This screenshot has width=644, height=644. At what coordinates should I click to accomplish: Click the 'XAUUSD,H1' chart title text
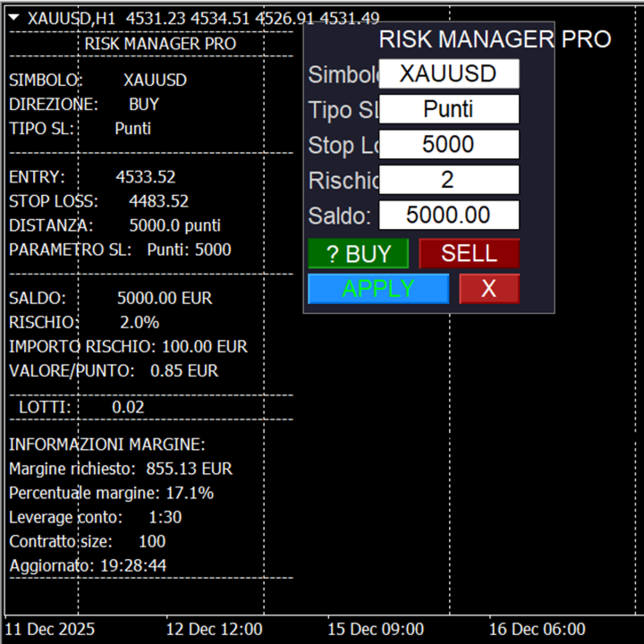click(x=72, y=19)
